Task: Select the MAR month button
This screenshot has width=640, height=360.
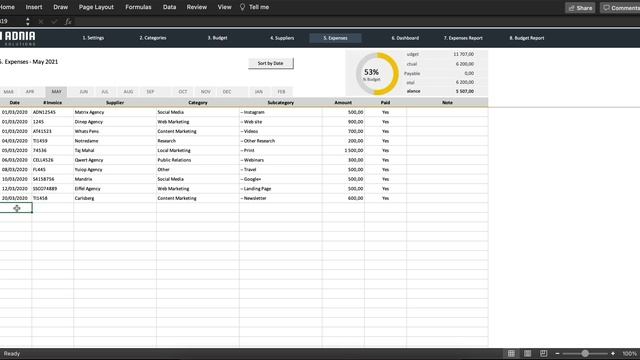Action: coord(9,92)
